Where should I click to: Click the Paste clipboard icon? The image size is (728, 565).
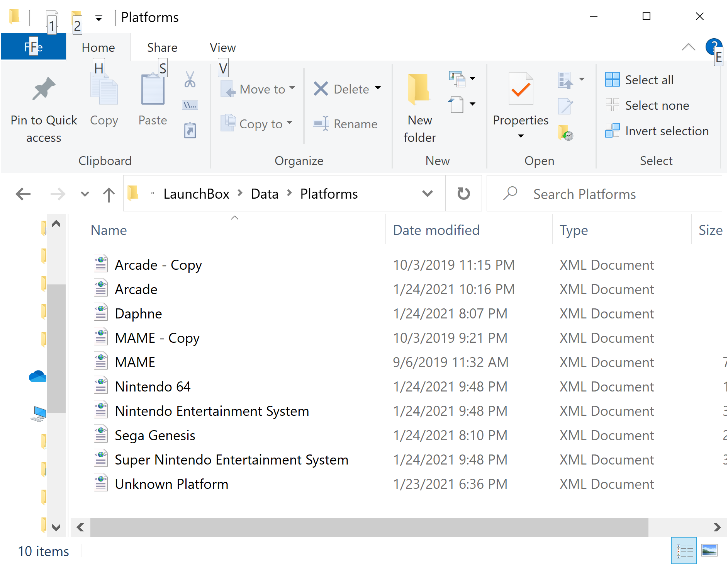click(x=153, y=89)
